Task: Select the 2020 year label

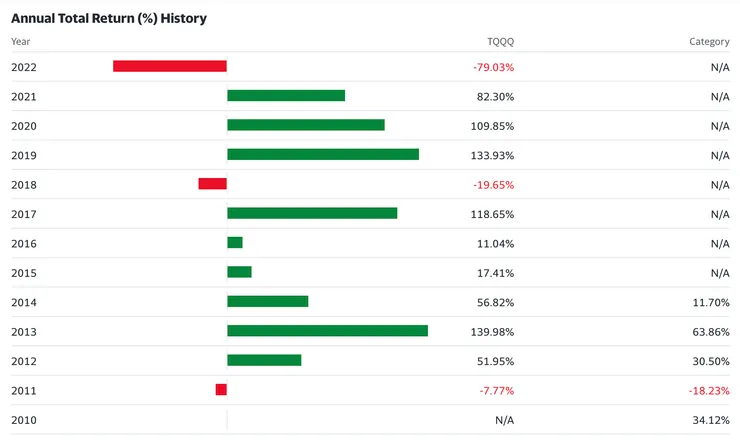Action: [23, 126]
